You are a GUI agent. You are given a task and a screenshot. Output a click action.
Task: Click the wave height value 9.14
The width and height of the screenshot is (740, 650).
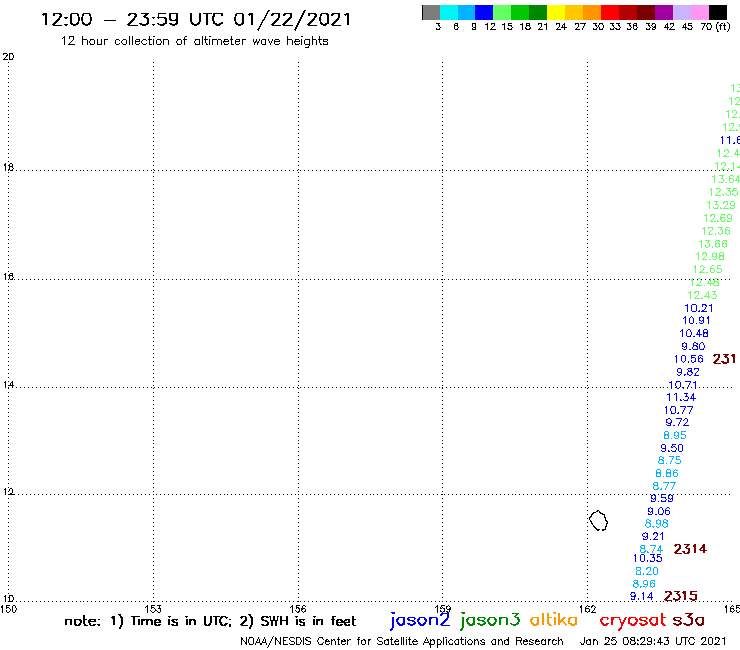642,597
